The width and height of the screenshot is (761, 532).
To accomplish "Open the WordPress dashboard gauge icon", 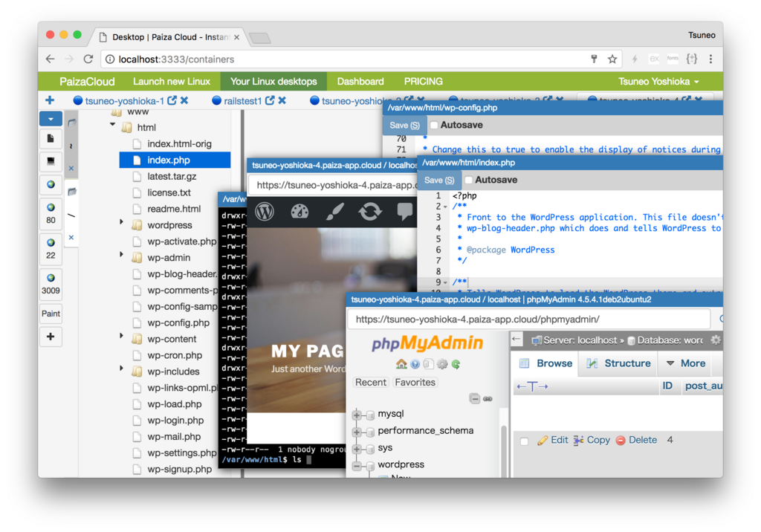I will click(299, 212).
